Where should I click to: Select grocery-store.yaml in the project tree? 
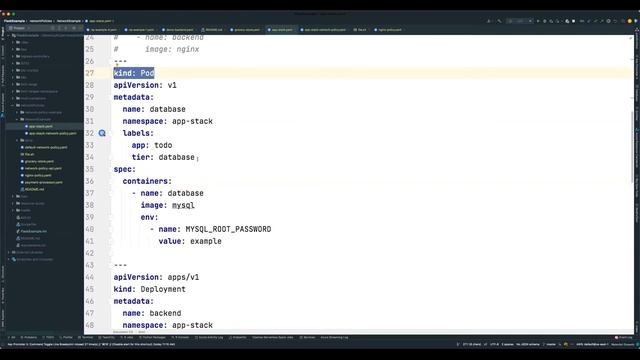pos(39,161)
